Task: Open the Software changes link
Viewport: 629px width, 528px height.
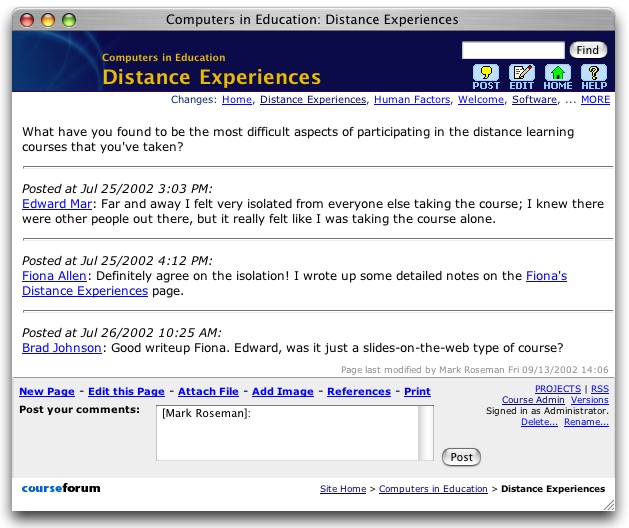Action: (x=534, y=100)
